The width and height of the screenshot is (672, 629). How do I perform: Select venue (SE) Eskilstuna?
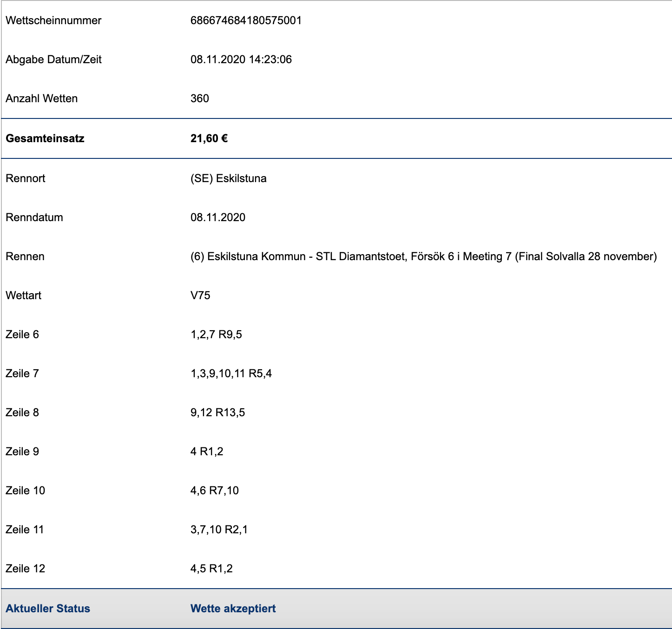[229, 178]
